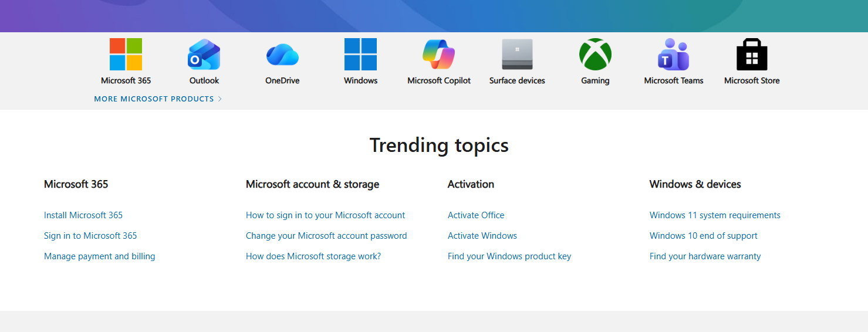Expand More Microsoft Products chevron link
Viewport: 868px width, 332px height.
click(x=158, y=99)
